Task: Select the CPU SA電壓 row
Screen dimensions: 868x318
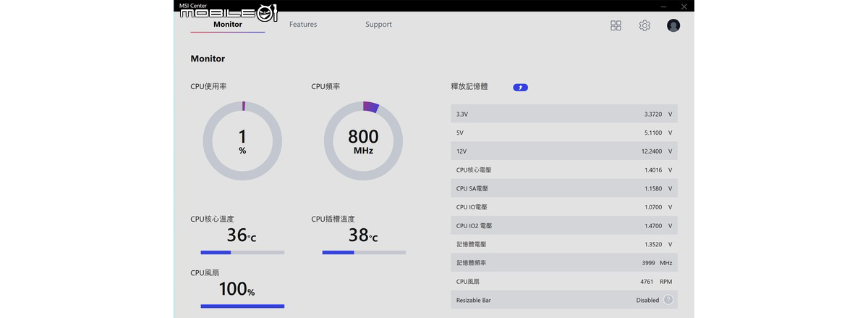Action: [564, 188]
